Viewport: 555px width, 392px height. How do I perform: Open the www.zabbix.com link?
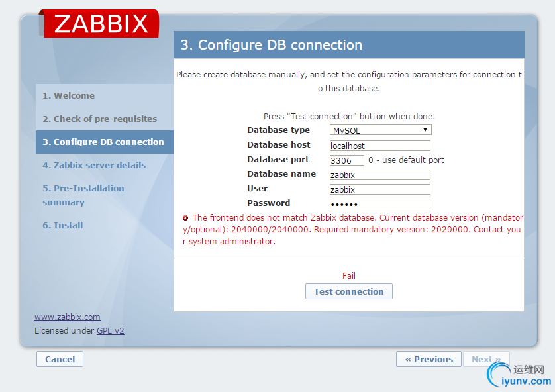coord(68,317)
